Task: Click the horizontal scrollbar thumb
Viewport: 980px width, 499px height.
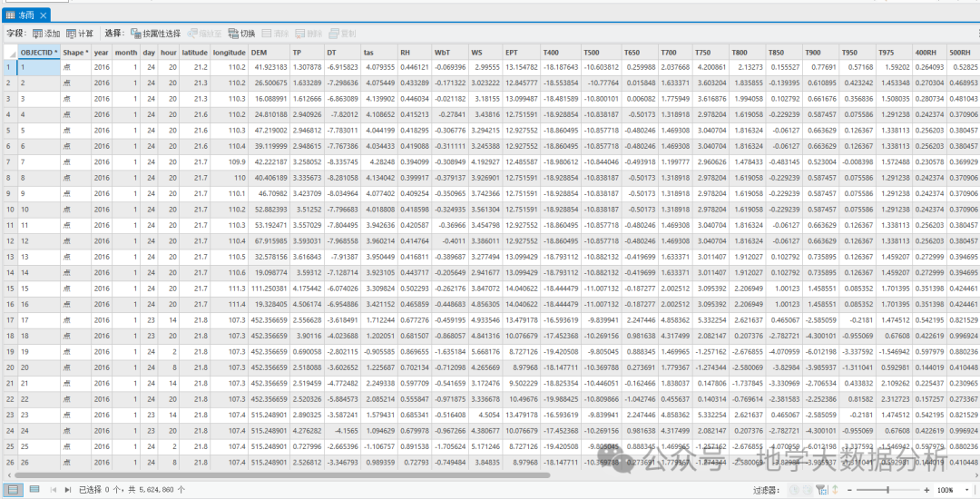Action: pyautogui.click(x=283, y=475)
